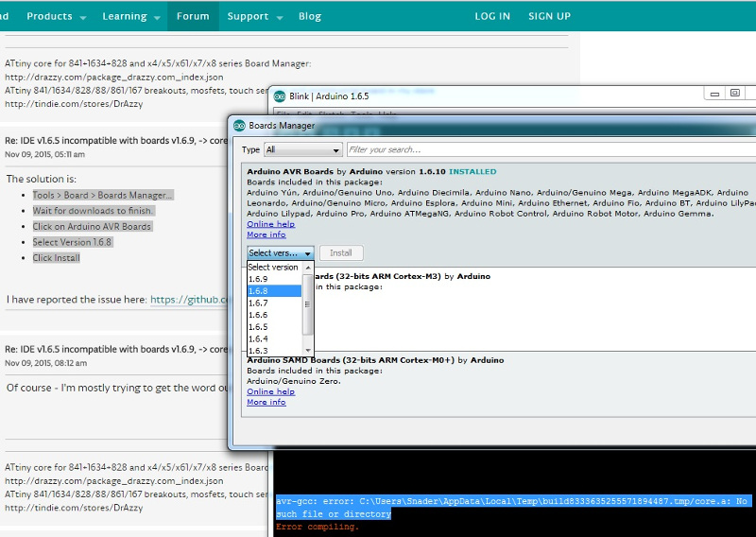Expand the Support dropdown arrow
The image size is (756, 537).
(280, 18)
